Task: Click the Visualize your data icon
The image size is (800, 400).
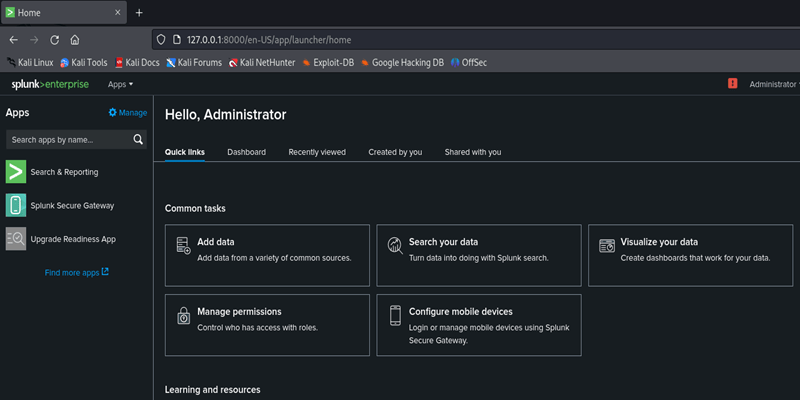Action: click(606, 245)
